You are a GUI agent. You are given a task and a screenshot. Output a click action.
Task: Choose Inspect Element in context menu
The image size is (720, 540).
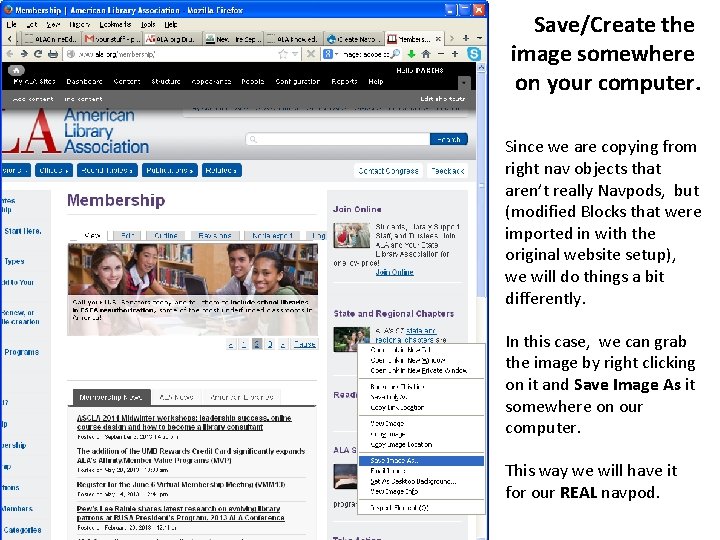tap(421, 508)
